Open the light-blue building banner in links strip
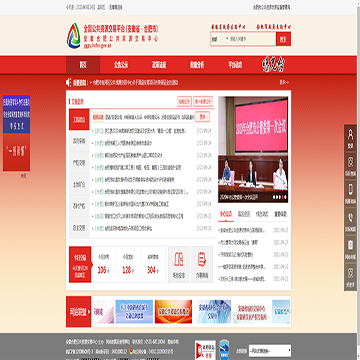Screen dimensions: 360x360 coord(213,312)
